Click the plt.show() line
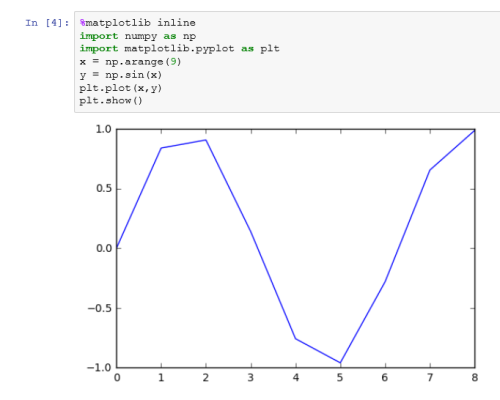Screen dimensions: 500x400 tap(111, 101)
